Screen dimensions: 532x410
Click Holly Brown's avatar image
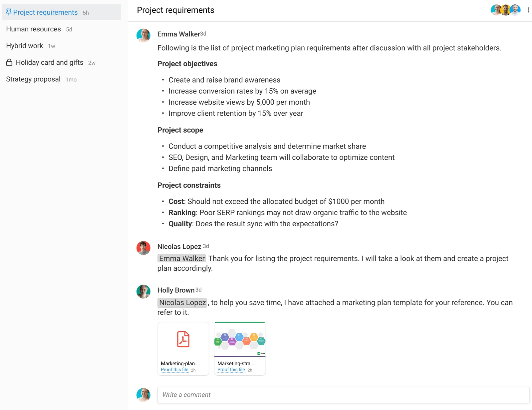coord(143,291)
